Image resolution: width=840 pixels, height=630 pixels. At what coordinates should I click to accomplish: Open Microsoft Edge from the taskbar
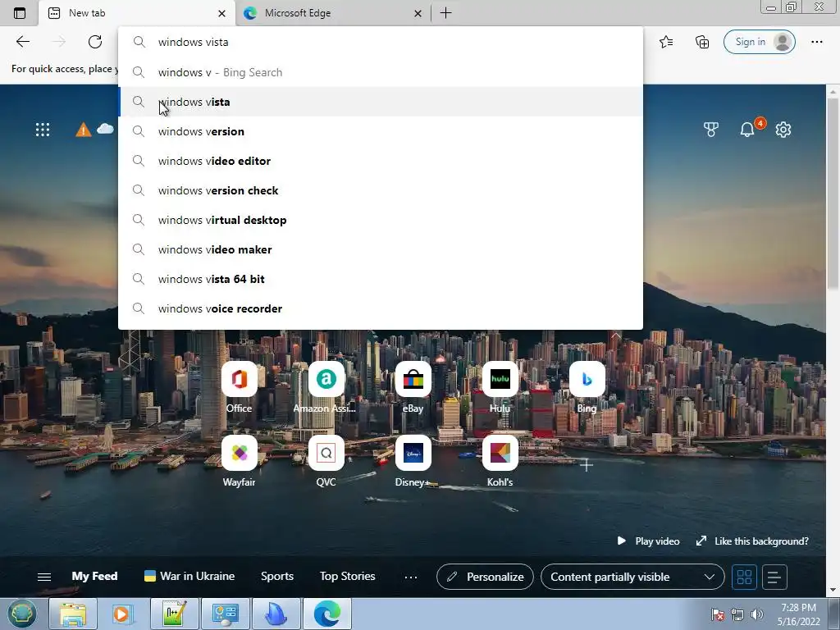pos(327,614)
